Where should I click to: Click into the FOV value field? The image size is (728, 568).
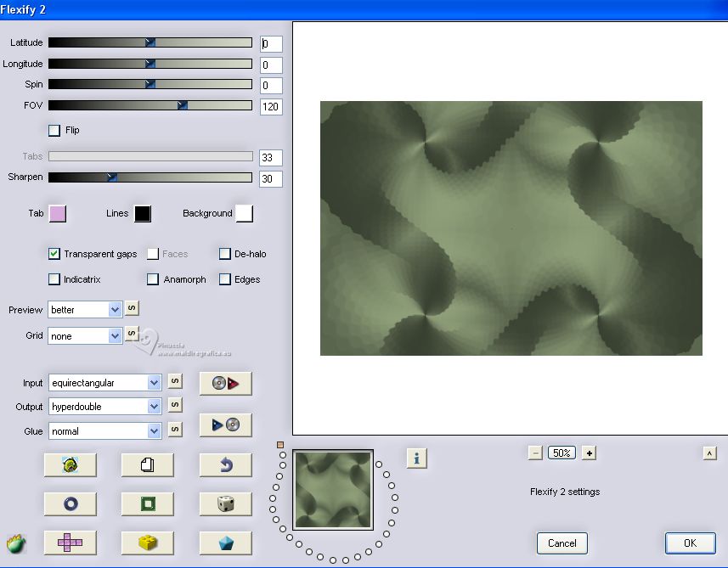(271, 107)
